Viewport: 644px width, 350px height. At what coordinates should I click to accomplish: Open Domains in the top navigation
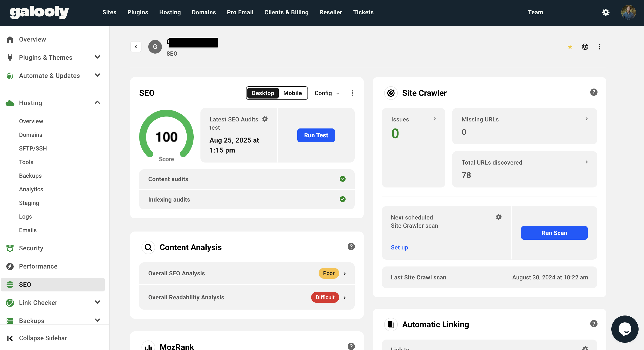tap(203, 12)
